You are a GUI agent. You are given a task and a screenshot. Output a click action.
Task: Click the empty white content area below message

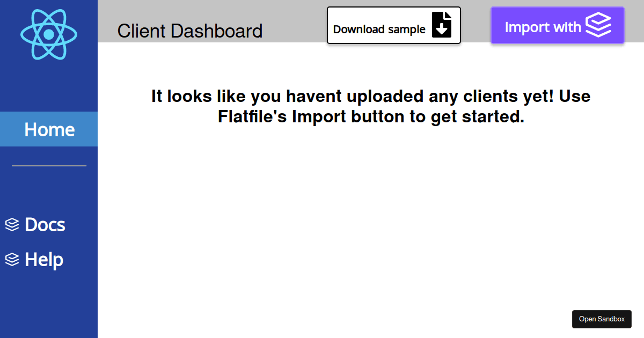point(370,225)
